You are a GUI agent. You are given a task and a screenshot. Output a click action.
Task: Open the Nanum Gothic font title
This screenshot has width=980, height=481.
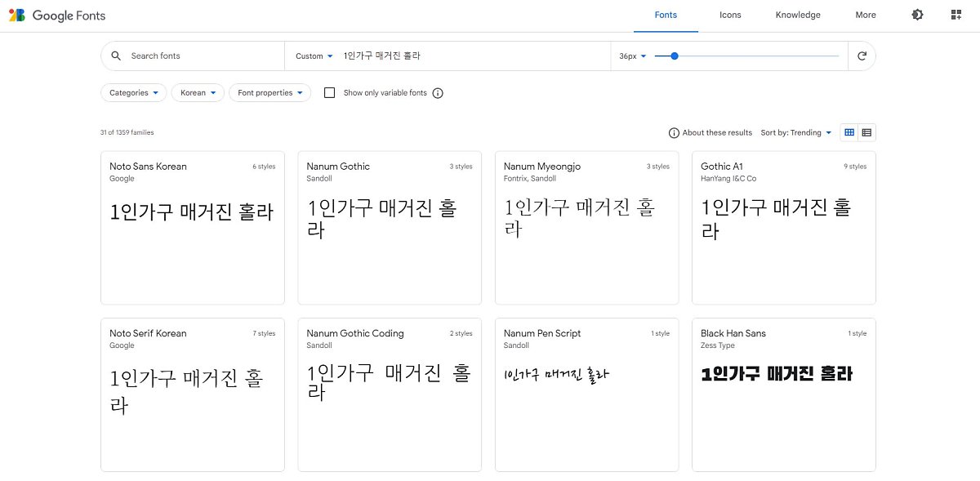[x=338, y=167]
